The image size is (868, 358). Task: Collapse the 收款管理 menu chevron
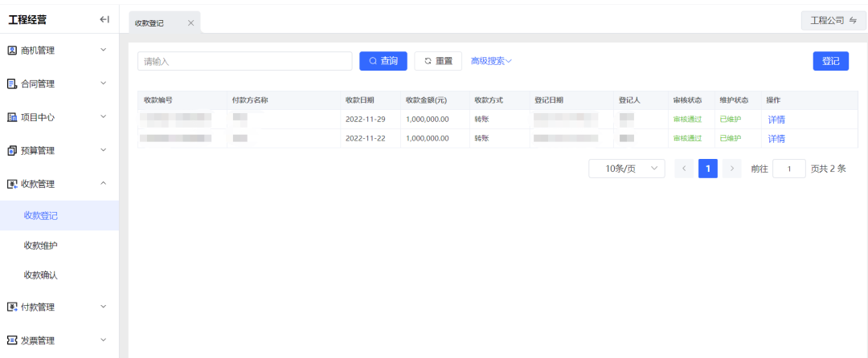pyautogui.click(x=103, y=184)
